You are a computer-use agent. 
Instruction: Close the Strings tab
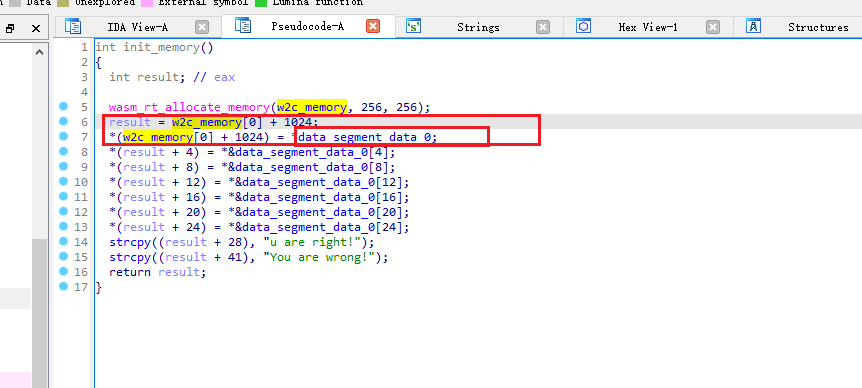pos(543,27)
